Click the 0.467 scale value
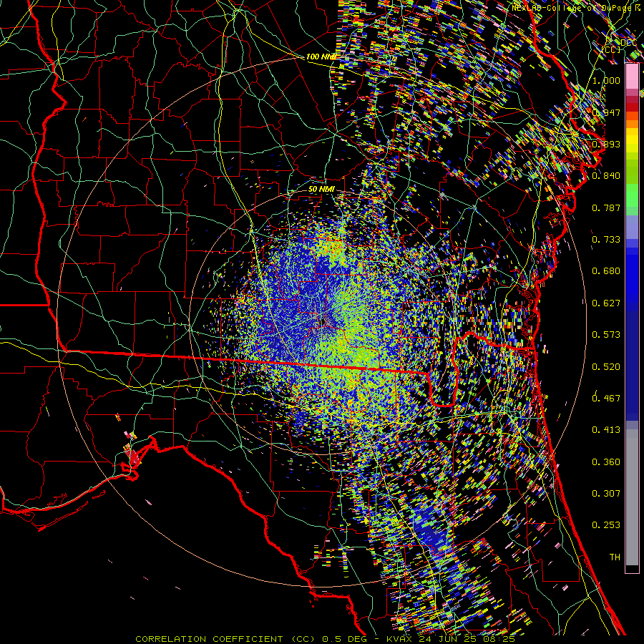 [606, 399]
